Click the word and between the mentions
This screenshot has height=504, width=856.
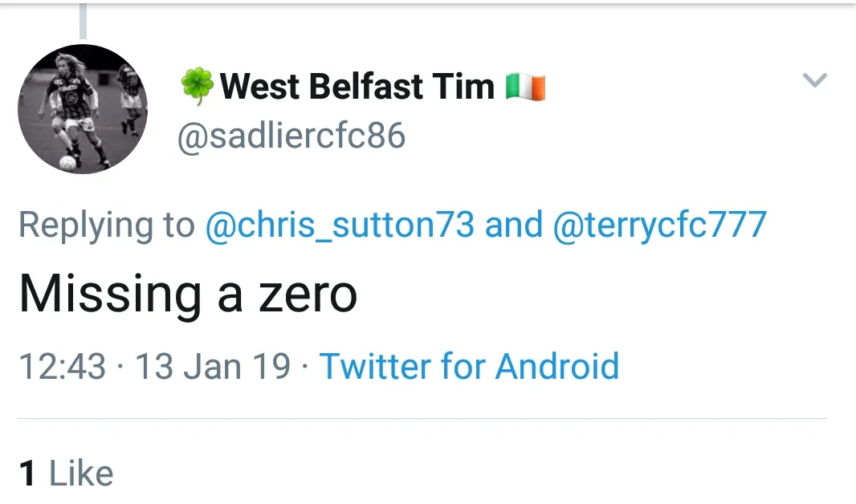coord(514,225)
